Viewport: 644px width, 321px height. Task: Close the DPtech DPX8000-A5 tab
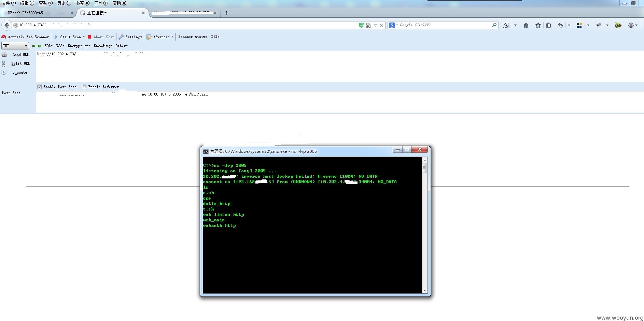(72, 13)
